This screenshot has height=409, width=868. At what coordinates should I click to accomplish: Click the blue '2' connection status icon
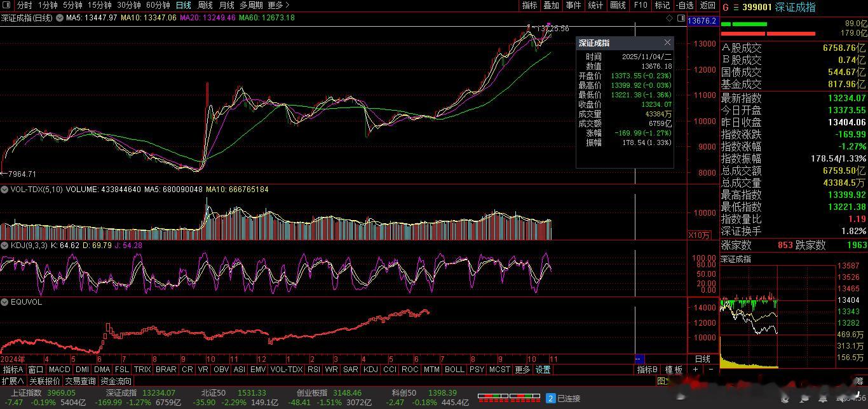click(x=551, y=398)
